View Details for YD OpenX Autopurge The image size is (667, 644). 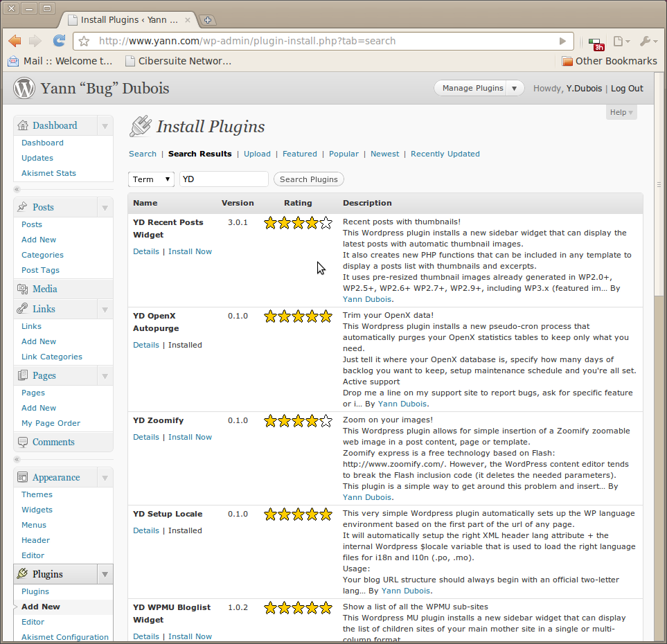(x=146, y=345)
